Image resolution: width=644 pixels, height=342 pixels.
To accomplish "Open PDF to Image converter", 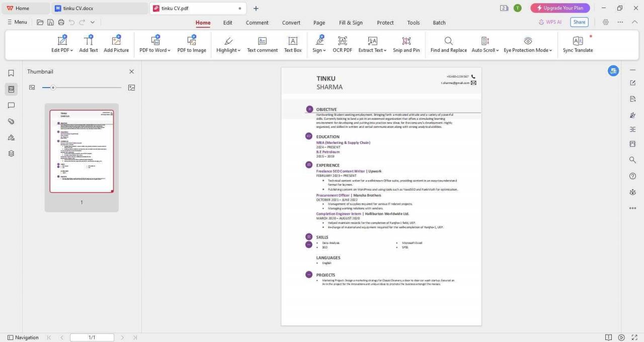I will click(x=192, y=44).
